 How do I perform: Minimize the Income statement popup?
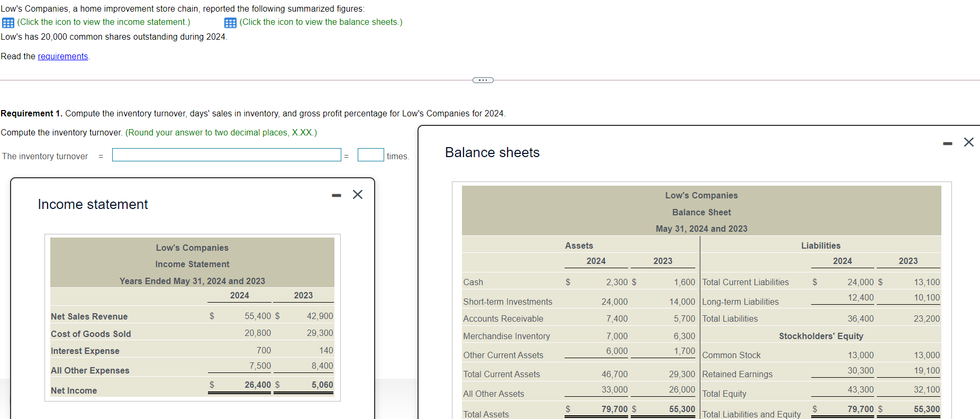tap(337, 195)
